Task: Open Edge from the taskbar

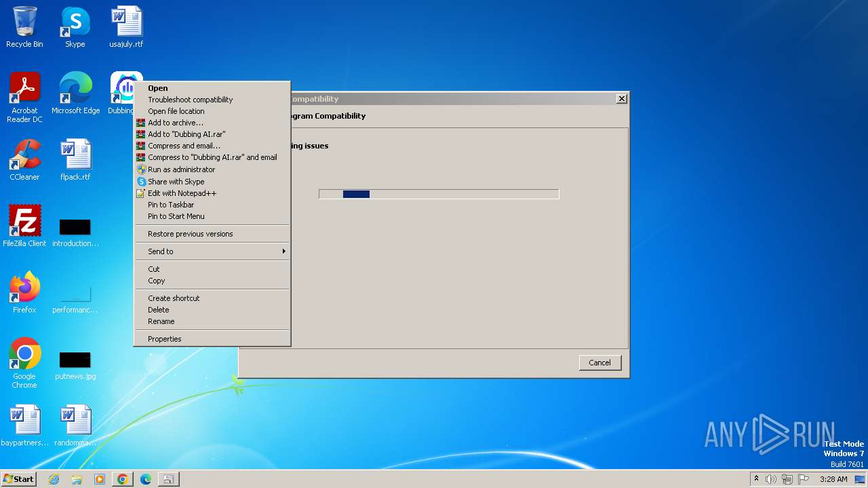Action: (146, 479)
